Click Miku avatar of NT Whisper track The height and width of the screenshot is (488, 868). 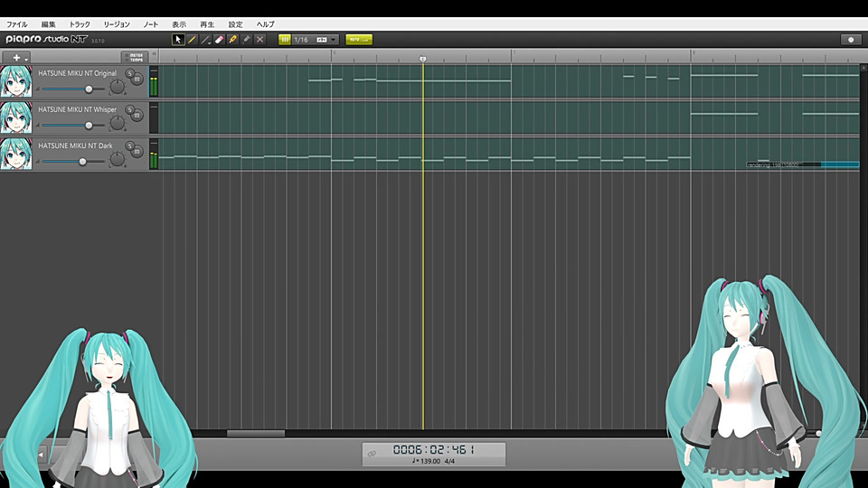pos(16,117)
